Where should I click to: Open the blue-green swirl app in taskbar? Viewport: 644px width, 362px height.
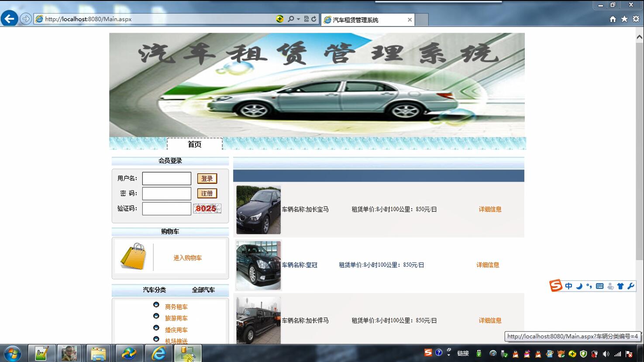(129, 353)
